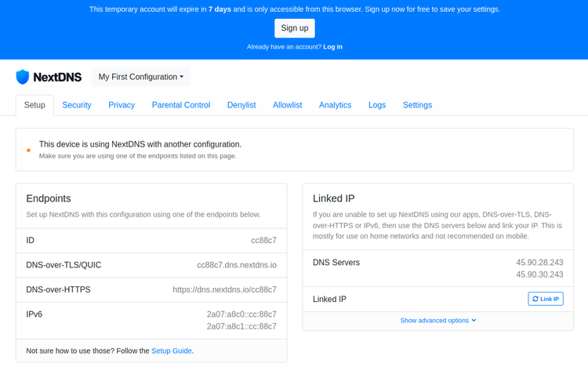Click the Sign up button
588x367 pixels.
295,28
